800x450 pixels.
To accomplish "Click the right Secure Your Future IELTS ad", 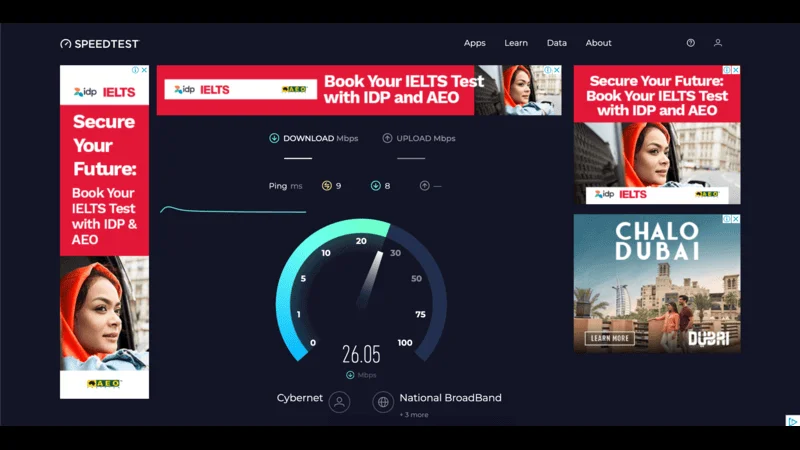I will (x=657, y=134).
